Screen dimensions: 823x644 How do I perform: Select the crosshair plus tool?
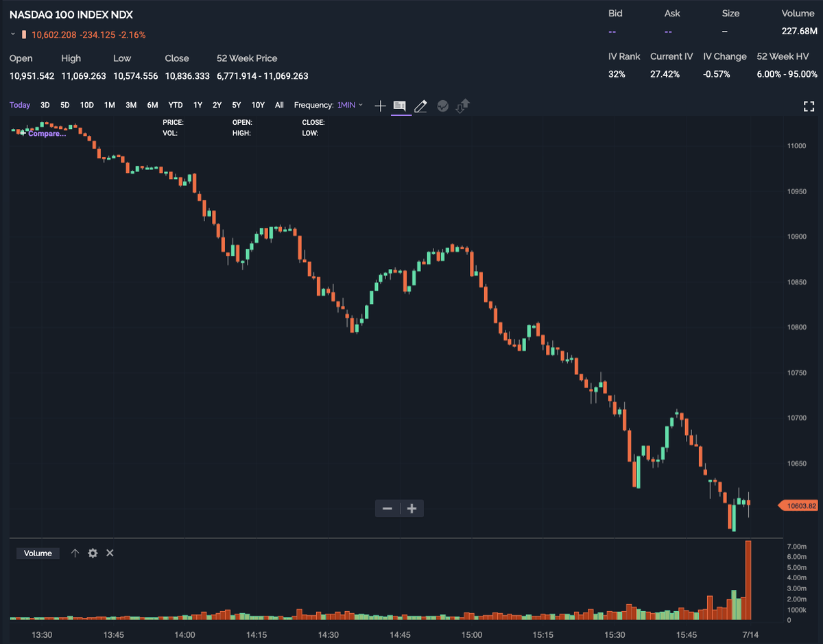381,106
